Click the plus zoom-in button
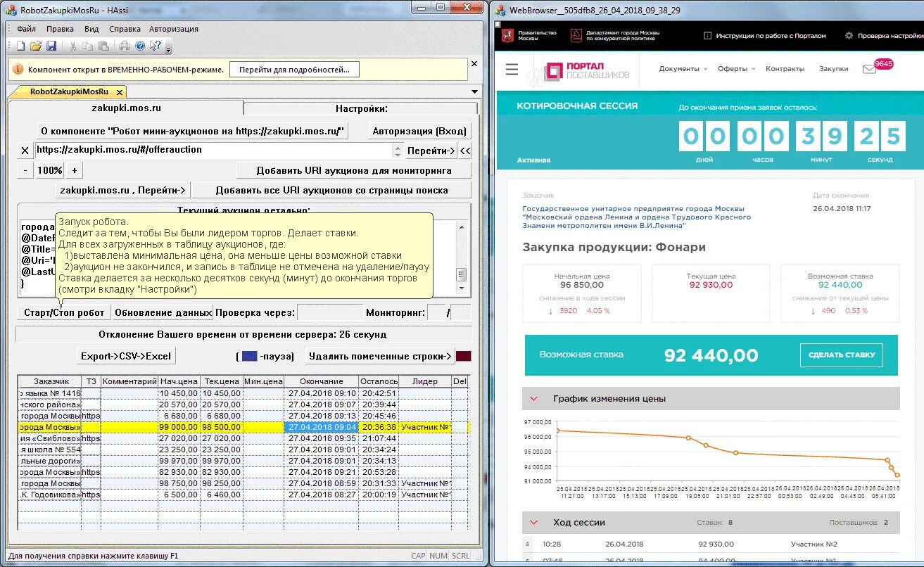924x567 pixels. (75, 170)
